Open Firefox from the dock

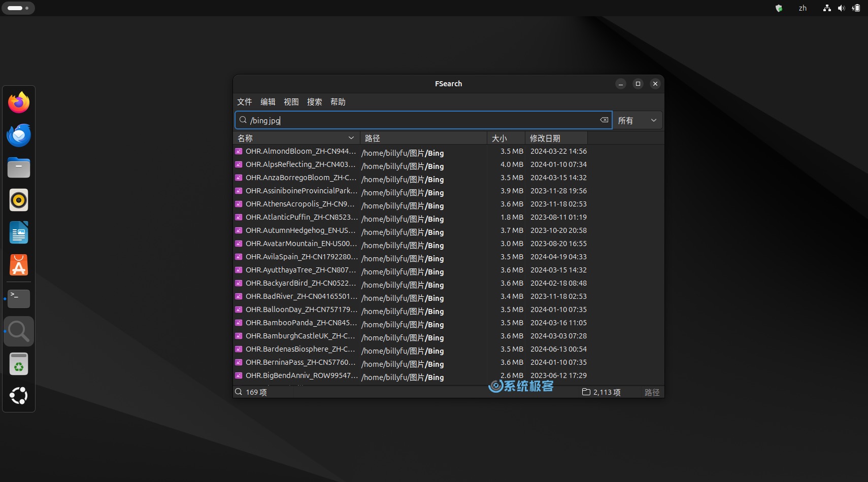19,102
